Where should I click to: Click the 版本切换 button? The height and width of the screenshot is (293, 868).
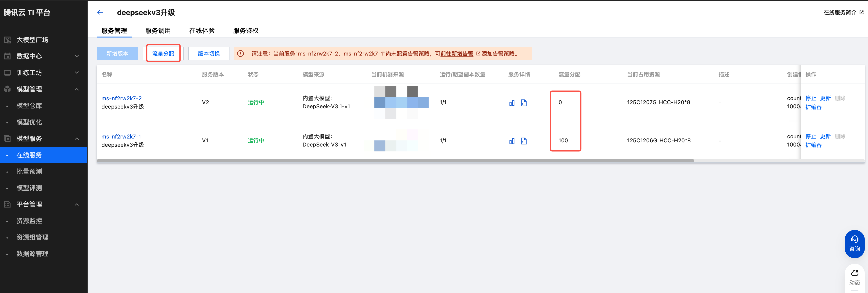click(x=209, y=53)
